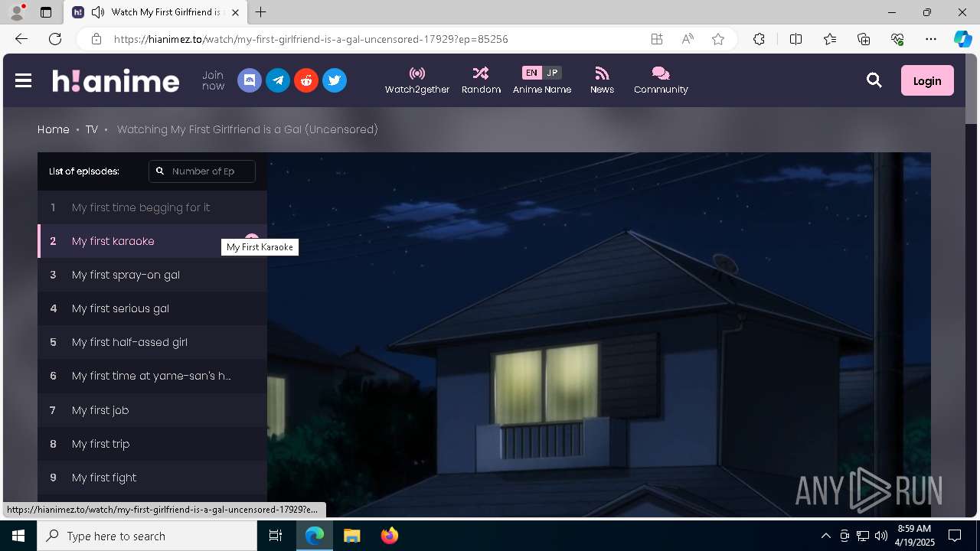Open the Community section
This screenshot has width=980, height=551.
661,80
